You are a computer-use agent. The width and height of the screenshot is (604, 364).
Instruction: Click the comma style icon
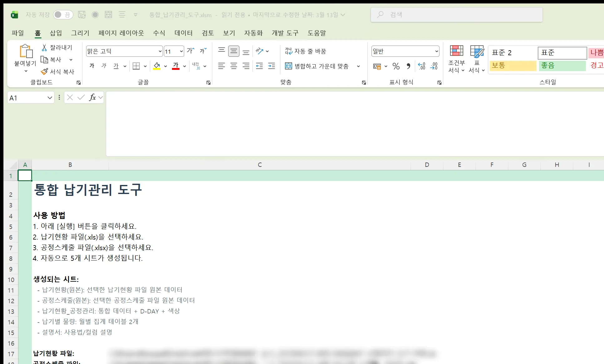point(408,66)
